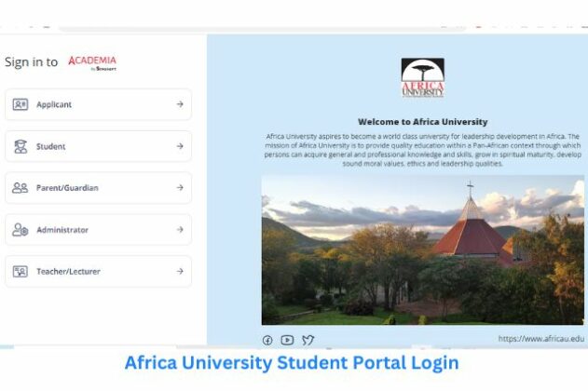The image size is (588, 391).
Task: Click the Applicant ID card icon
Action: [x=21, y=104]
